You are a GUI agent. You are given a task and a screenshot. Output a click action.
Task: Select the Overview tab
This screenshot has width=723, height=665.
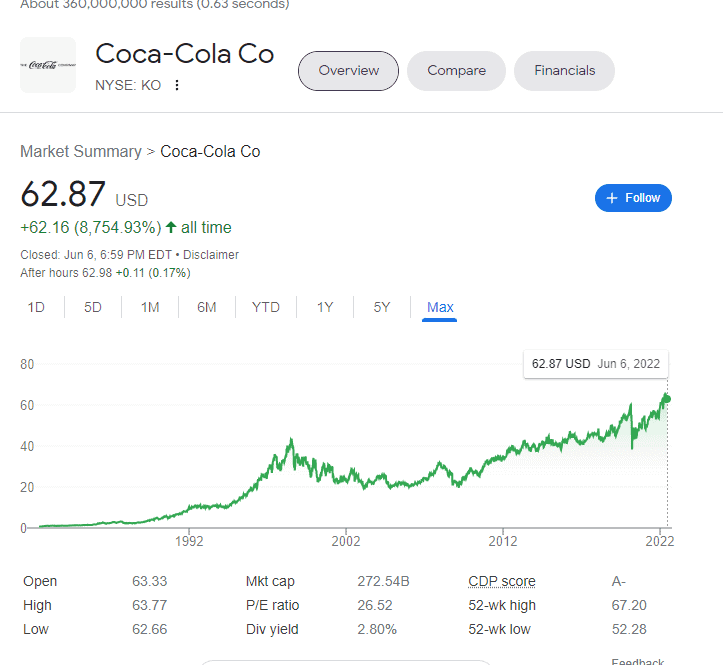point(349,71)
